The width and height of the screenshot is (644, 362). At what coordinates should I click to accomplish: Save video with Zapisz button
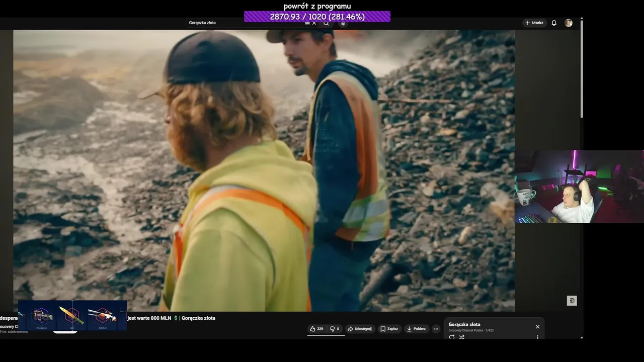pyautogui.click(x=389, y=329)
